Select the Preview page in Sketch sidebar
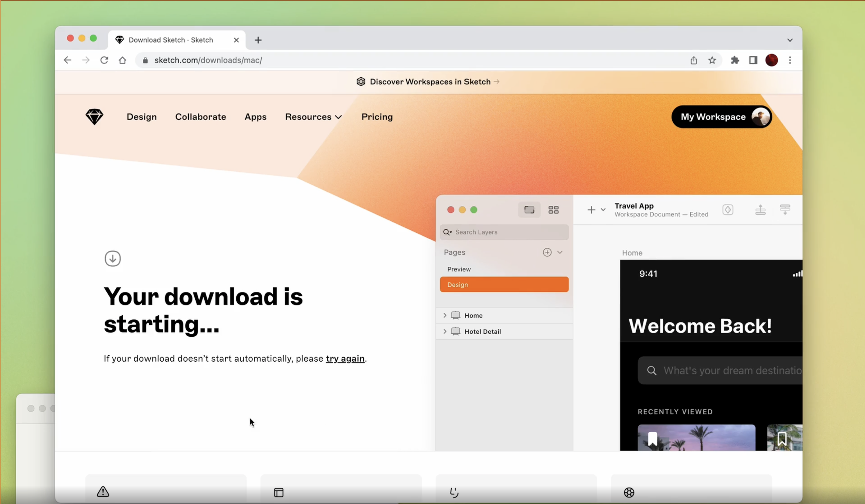The height and width of the screenshot is (504, 865). point(459,269)
